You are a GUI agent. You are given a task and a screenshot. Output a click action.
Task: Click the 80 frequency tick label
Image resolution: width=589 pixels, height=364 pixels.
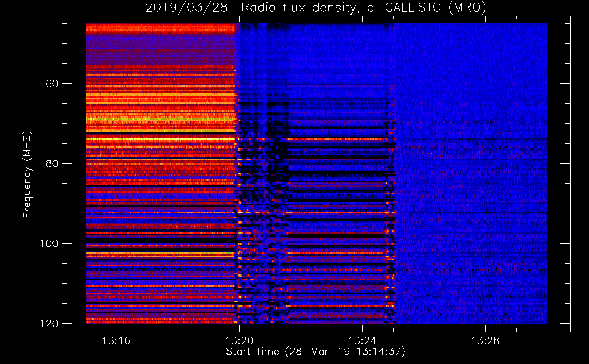point(52,163)
